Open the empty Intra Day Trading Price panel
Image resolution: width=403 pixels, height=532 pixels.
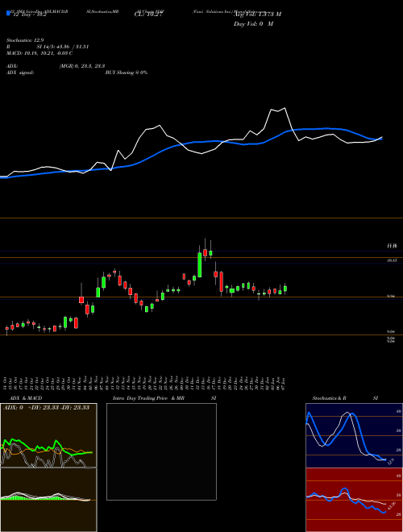click(161, 451)
